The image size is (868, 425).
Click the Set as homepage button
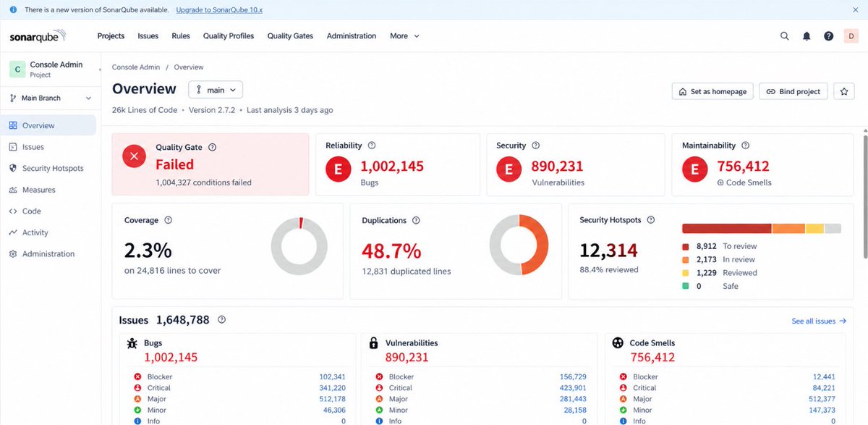click(x=713, y=92)
